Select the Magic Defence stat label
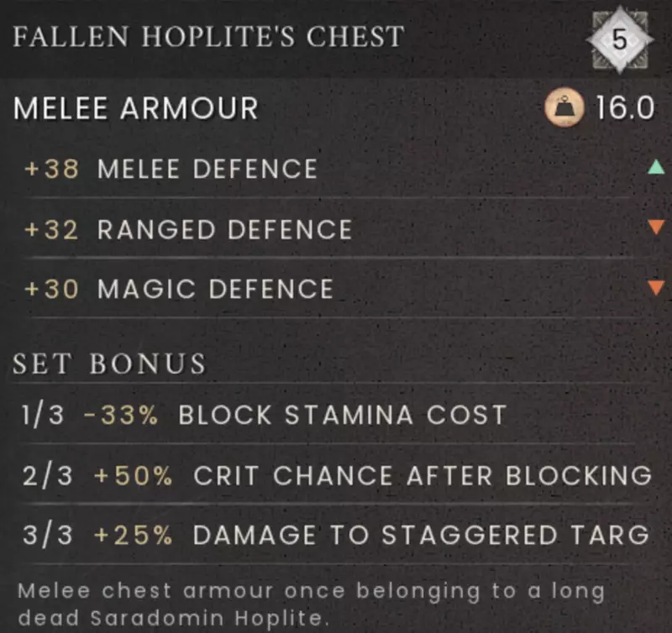672x633 pixels. coord(215,290)
